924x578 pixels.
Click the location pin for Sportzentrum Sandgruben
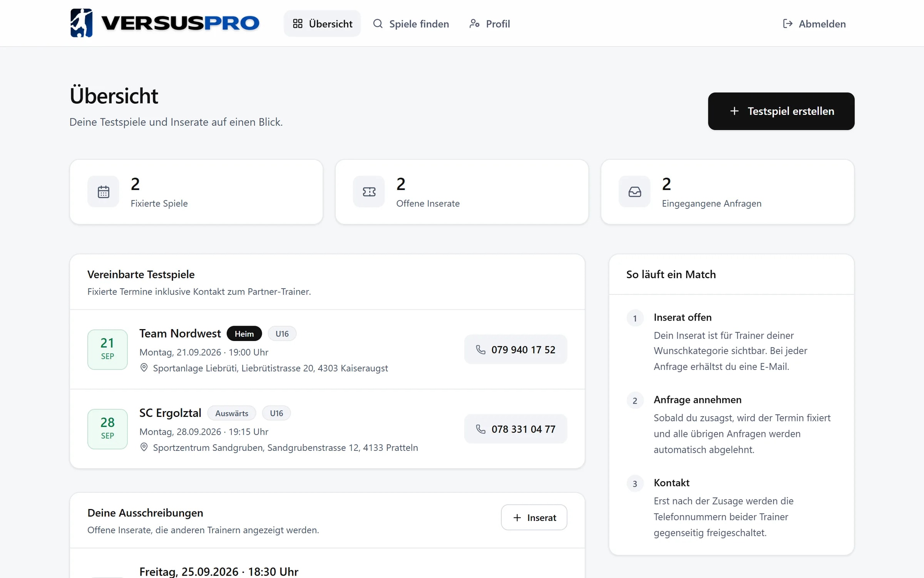[x=144, y=447]
